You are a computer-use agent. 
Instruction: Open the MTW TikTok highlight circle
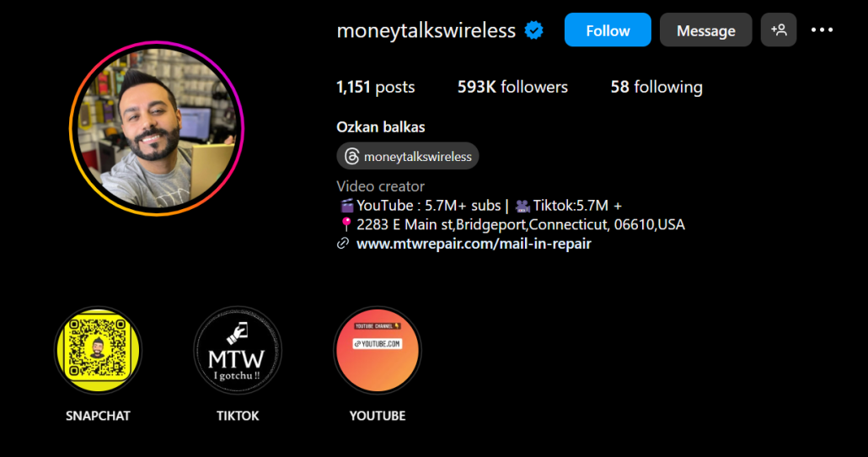[238, 350]
